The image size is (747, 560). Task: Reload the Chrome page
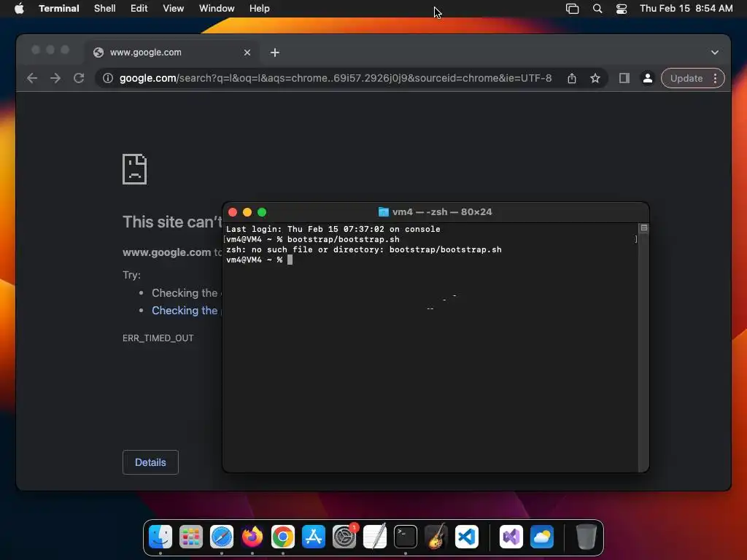click(79, 78)
